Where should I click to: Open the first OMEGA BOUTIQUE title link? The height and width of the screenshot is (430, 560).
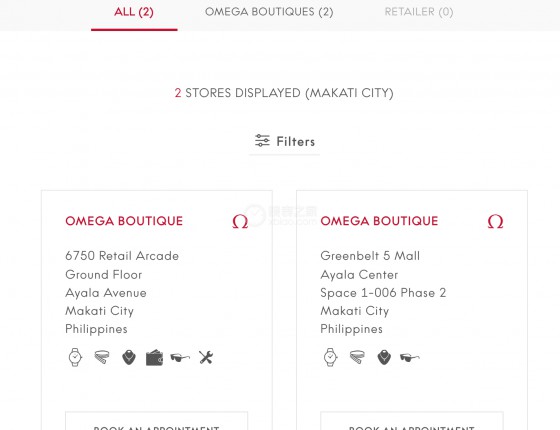coord(124,221)
